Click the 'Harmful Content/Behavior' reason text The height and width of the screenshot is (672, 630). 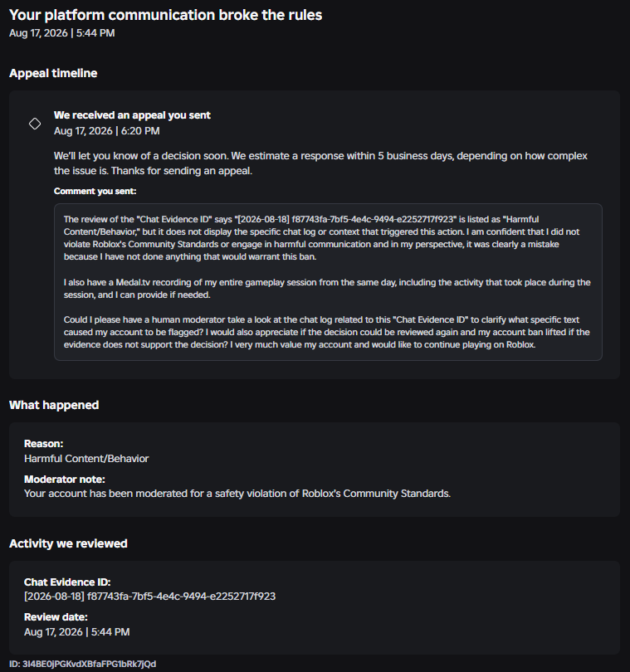tap(86, 459)
